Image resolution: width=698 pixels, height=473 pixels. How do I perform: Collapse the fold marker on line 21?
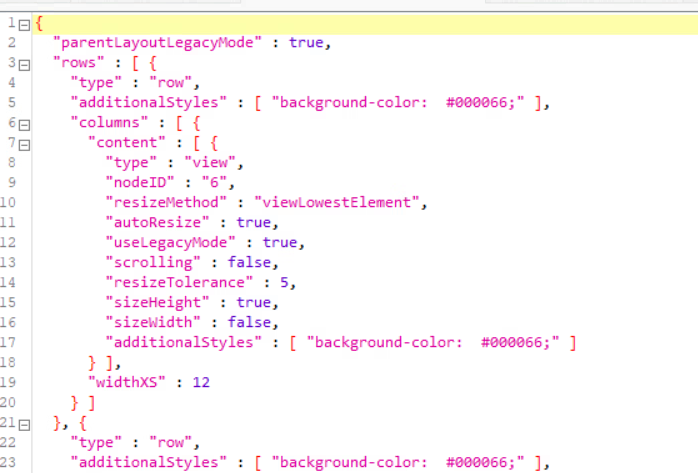(x=24, y=423)
